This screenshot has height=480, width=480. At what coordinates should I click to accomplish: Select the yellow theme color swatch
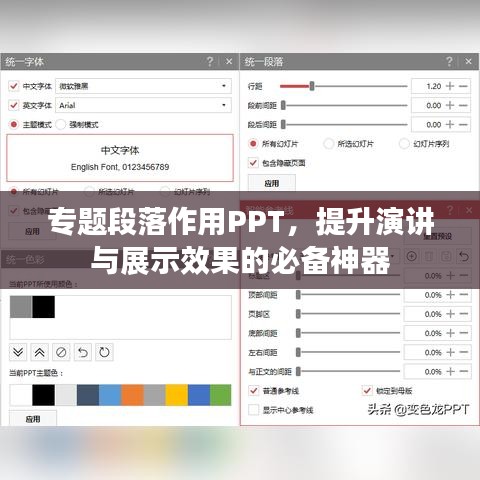point(177,395)
